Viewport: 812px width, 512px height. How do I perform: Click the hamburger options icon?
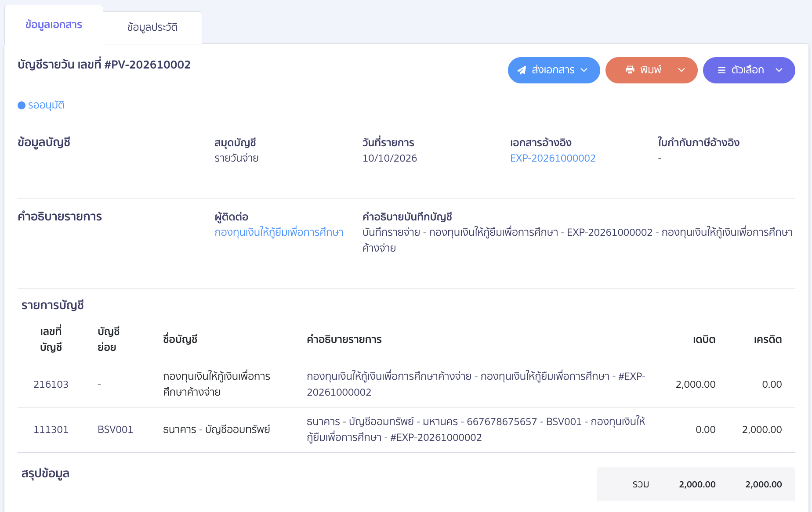click(x=721, y=70)
